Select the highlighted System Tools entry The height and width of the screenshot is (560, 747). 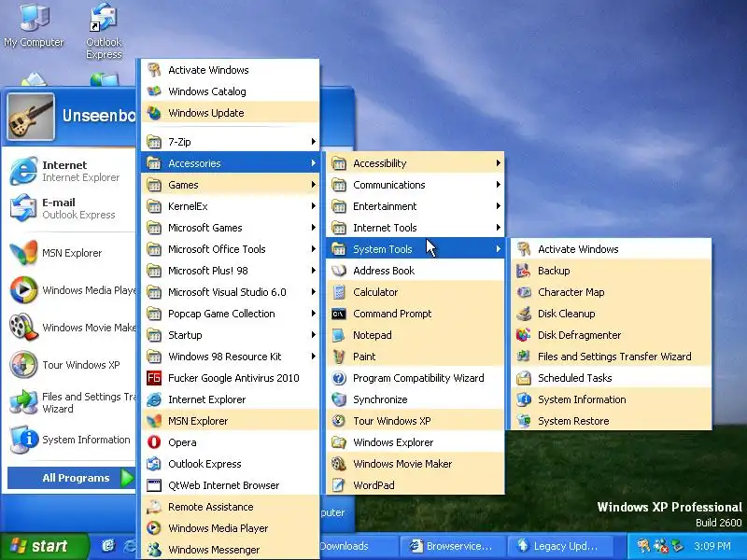(415, 248)
